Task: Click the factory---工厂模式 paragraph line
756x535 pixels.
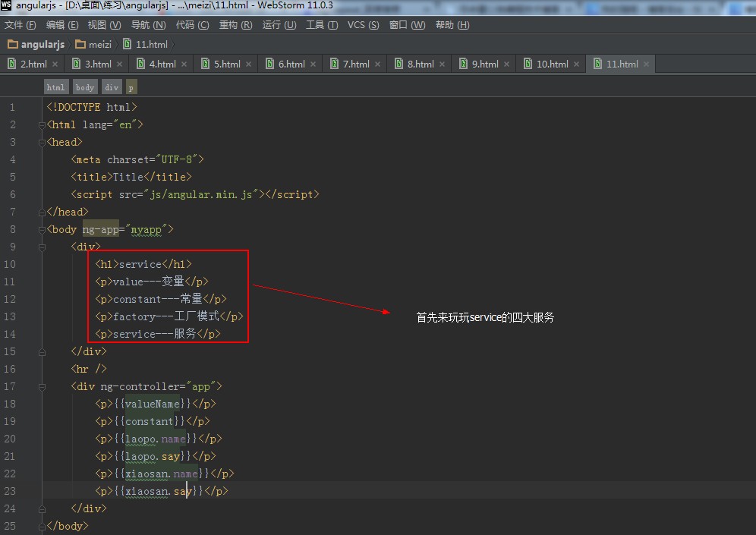Action: [x=169, y=316]
